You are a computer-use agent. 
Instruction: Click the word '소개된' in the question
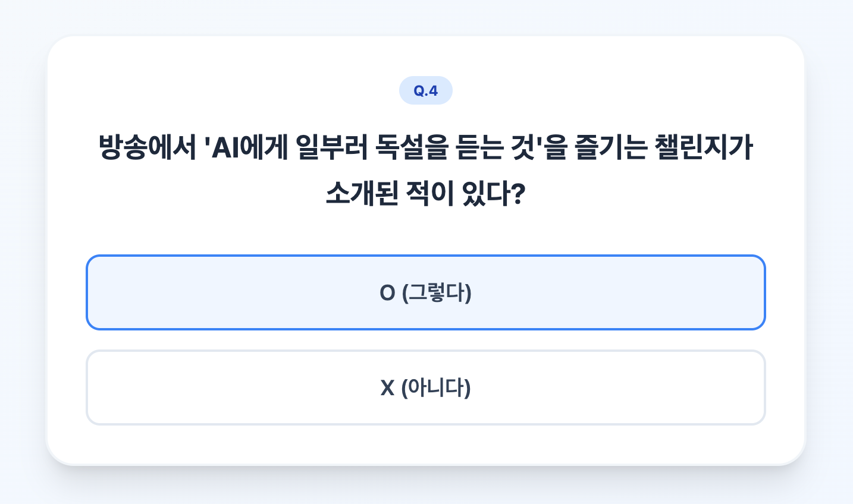point(362,194)
